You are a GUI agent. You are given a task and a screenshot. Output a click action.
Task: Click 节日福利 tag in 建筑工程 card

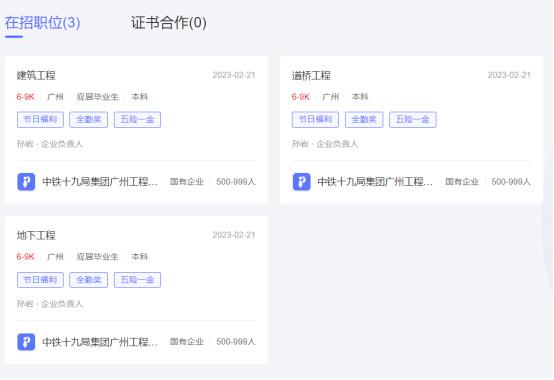pyautogui.click(x=40, y=120)
